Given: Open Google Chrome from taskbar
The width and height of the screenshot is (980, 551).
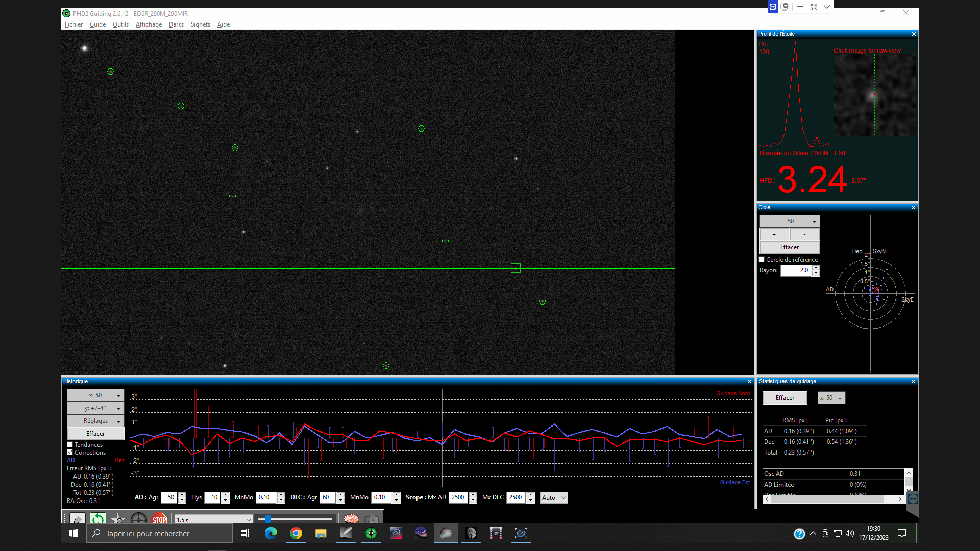Looking at the screenshot, I should pos(296,533).
